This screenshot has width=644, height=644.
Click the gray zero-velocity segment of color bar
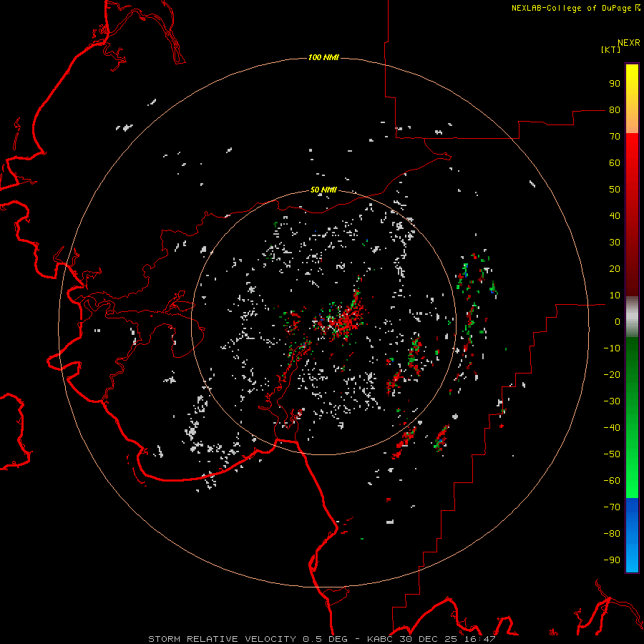(x=632, y=317)
